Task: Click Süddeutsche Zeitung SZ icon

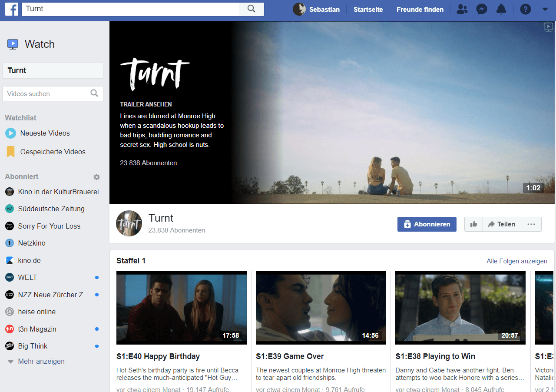Action: [x=10, y=209]
